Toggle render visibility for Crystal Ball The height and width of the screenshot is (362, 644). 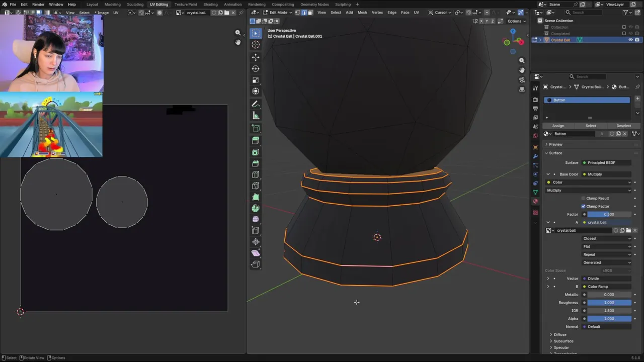637,40
